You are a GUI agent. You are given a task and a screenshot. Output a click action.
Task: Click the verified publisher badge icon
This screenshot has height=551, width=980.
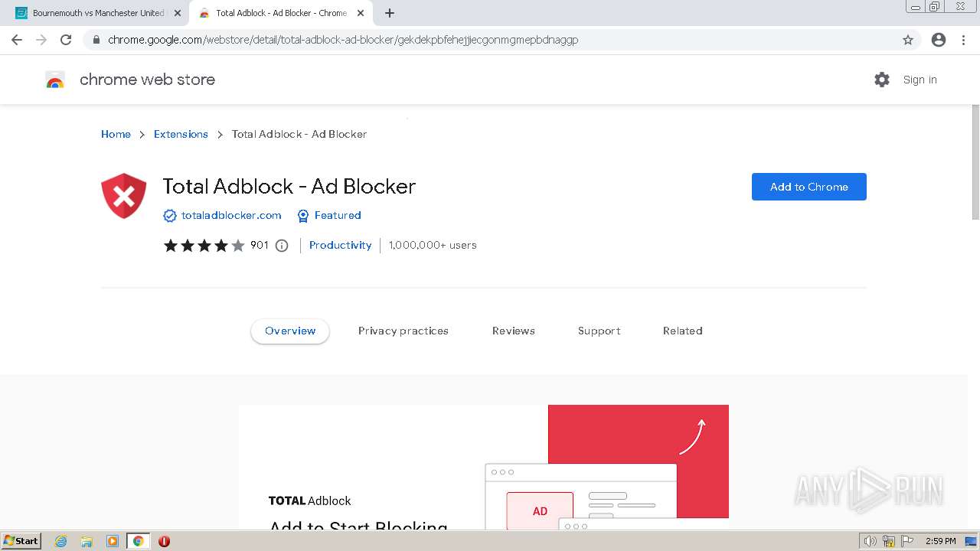[170, 216]
